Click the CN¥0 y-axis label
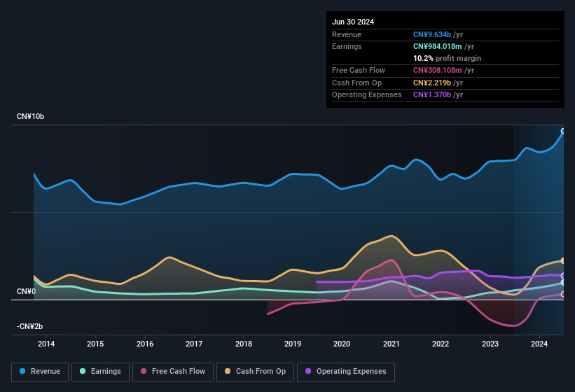The width and height of the screenshot is (575, 392). coord(27,292)
